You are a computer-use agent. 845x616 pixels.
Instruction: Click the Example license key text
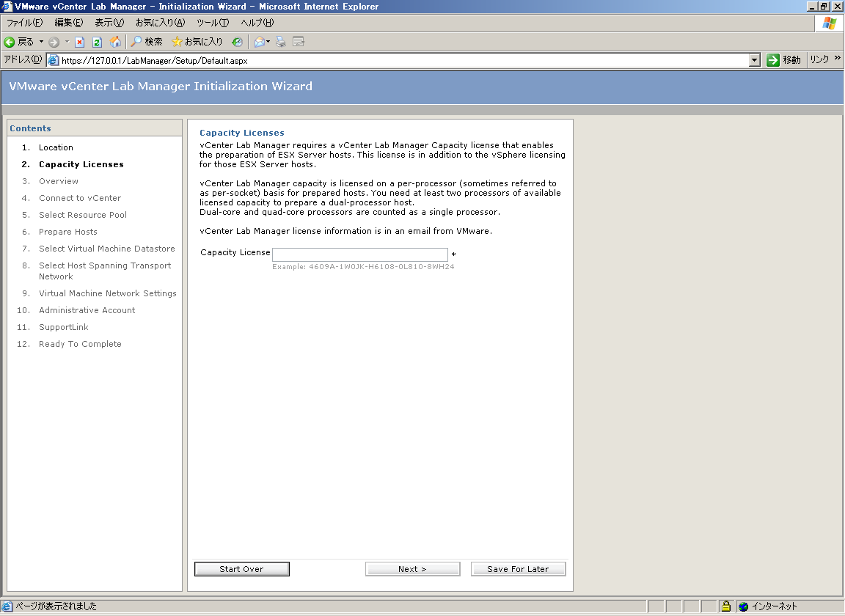(x=363, y=267)
